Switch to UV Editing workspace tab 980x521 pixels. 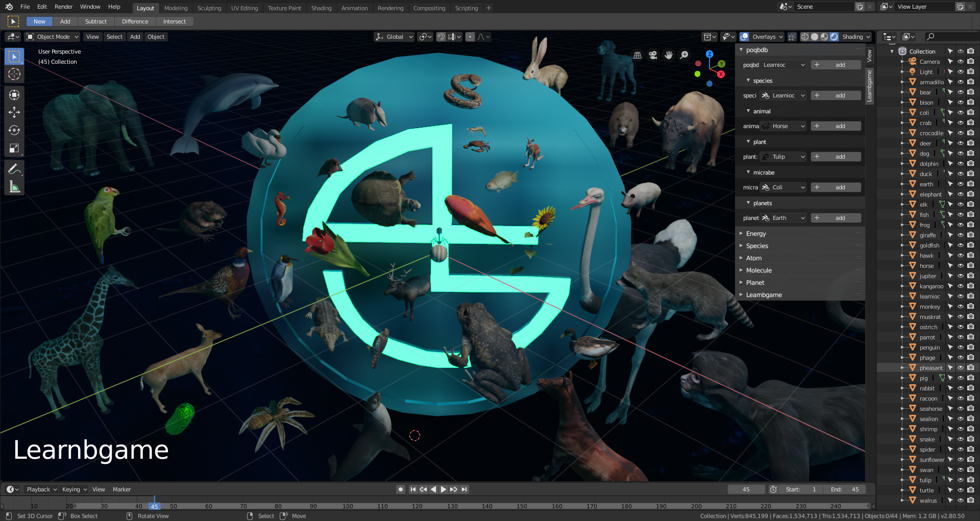pyautogui.click(x=244, y=8)
